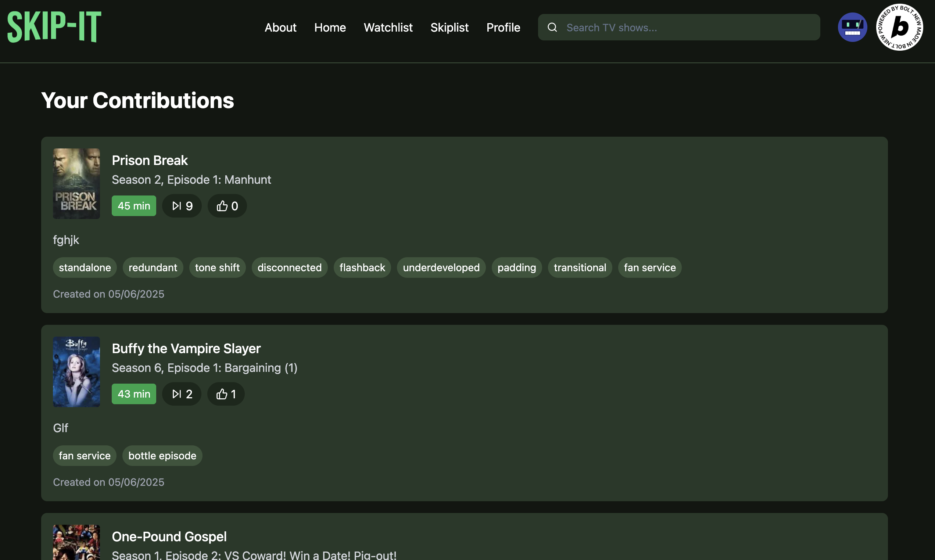
Task: Click the Powered by Bolt badge
Action: point(899,27)
